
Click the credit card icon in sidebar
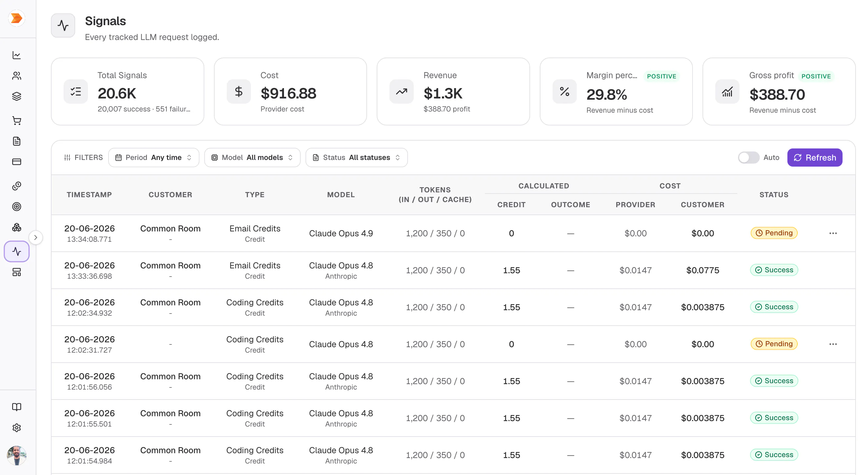pyautogui.click(x=16, y=162)
